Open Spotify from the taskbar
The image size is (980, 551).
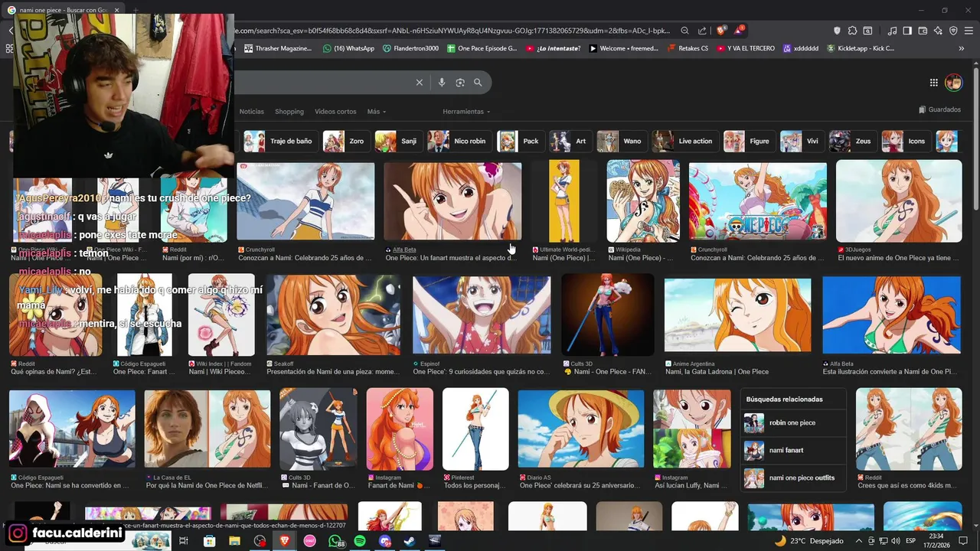(x=360, y=541)
